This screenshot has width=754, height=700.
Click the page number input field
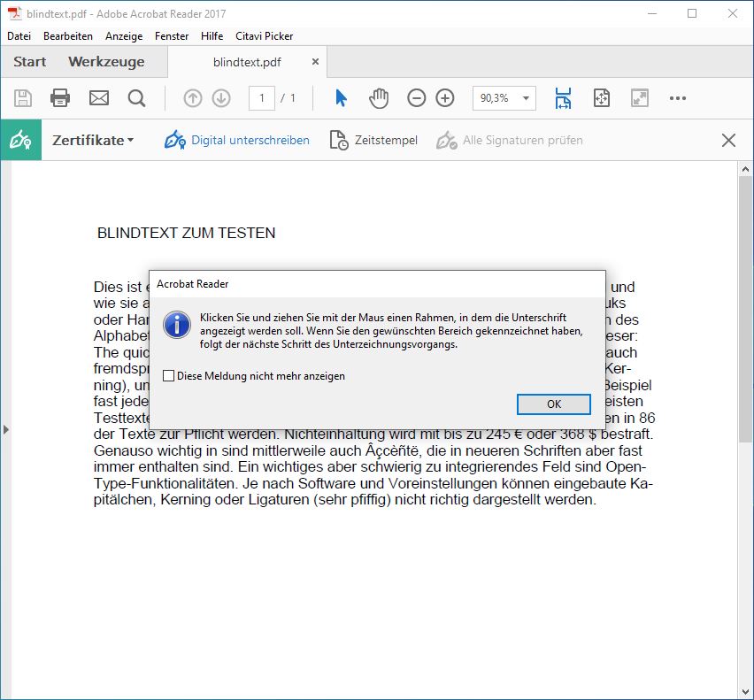262,98
